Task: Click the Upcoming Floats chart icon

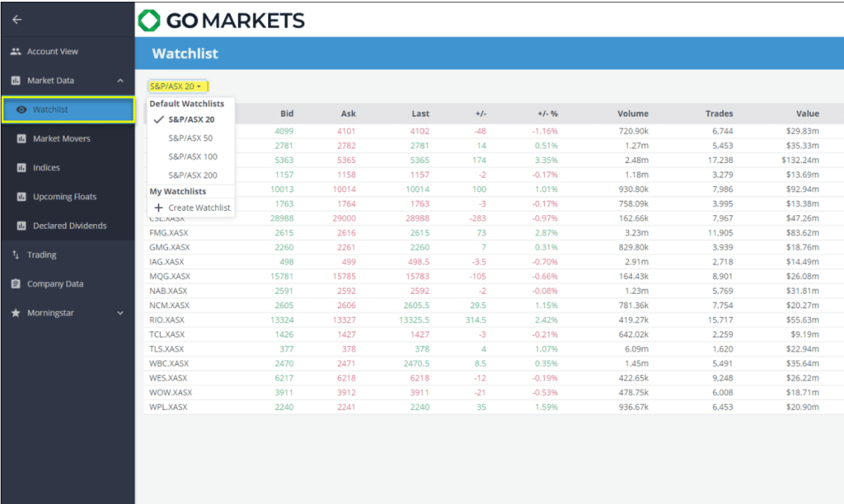Action: (21, 197)
